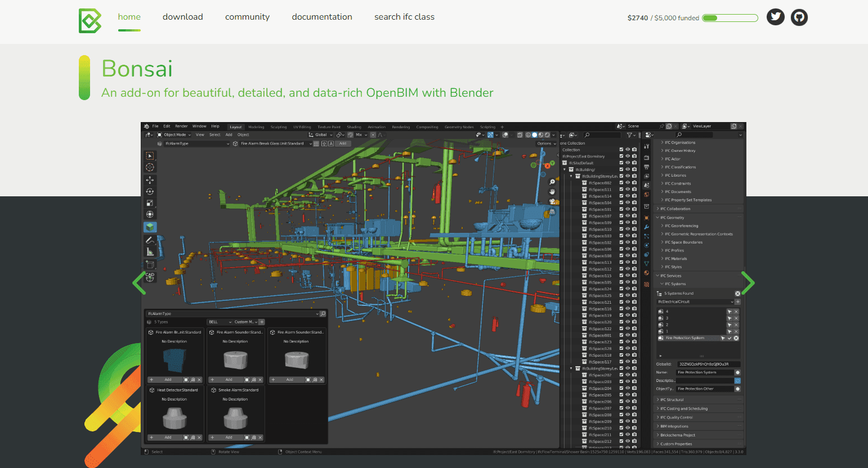Viewport: 868px width, 468px height.
Task: Disable selectability of IfcBuildingStoreyLe... collection
Action: [x=621, y=175]
